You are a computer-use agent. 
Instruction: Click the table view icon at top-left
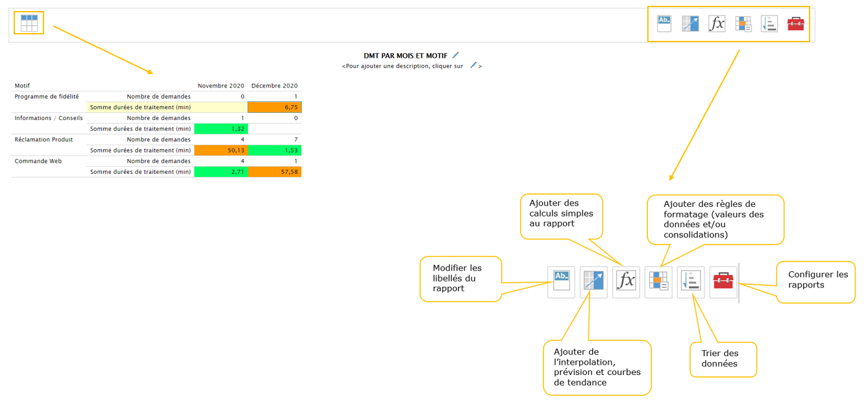[x=29, y=23]
